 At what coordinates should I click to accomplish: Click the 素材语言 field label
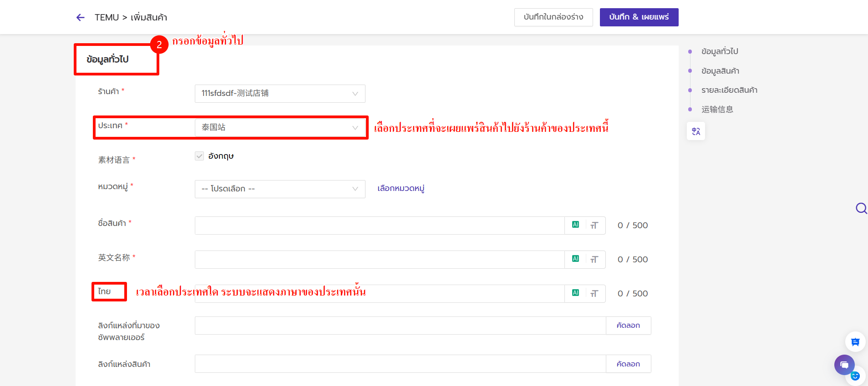114,160
